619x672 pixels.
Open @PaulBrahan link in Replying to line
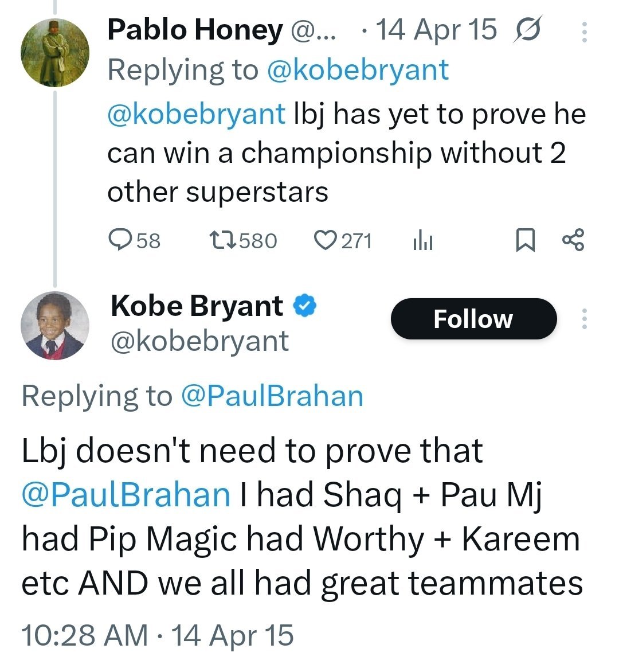272,396
